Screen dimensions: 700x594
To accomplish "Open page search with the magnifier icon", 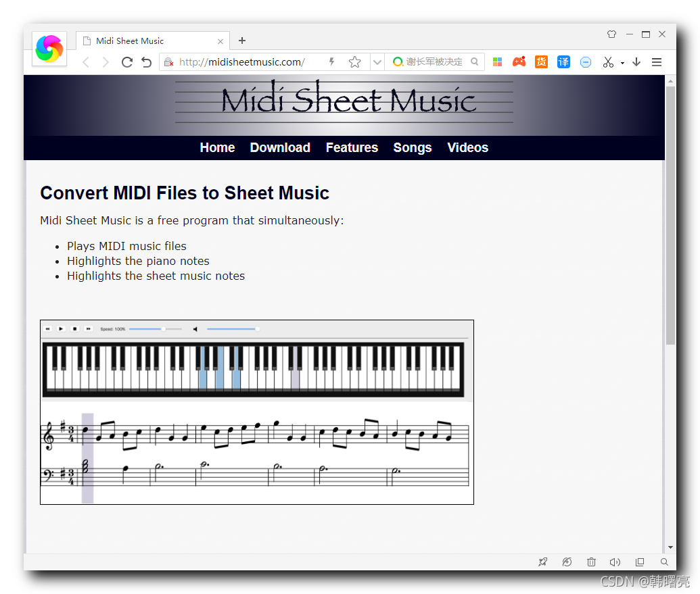I will 663,562.
